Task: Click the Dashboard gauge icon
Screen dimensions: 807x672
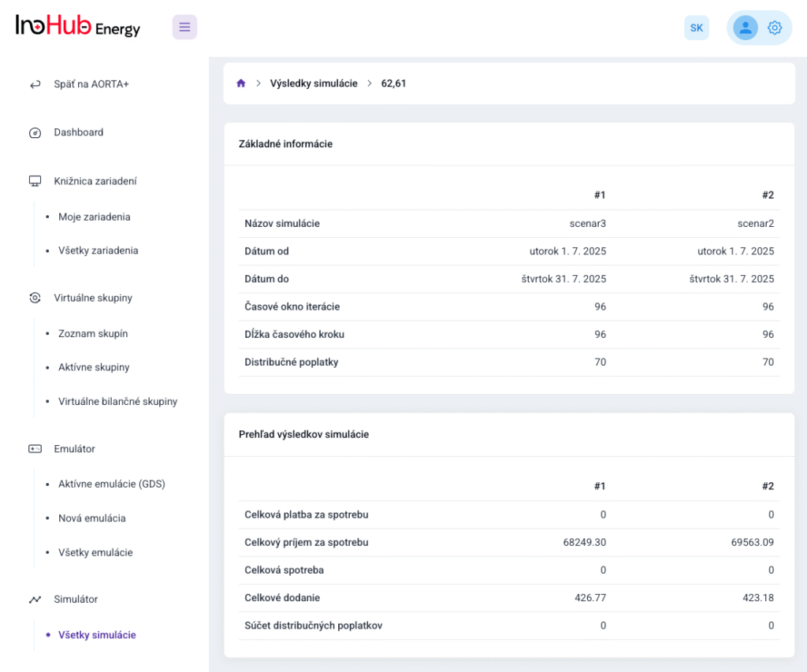Action: [x=35, y=132]
